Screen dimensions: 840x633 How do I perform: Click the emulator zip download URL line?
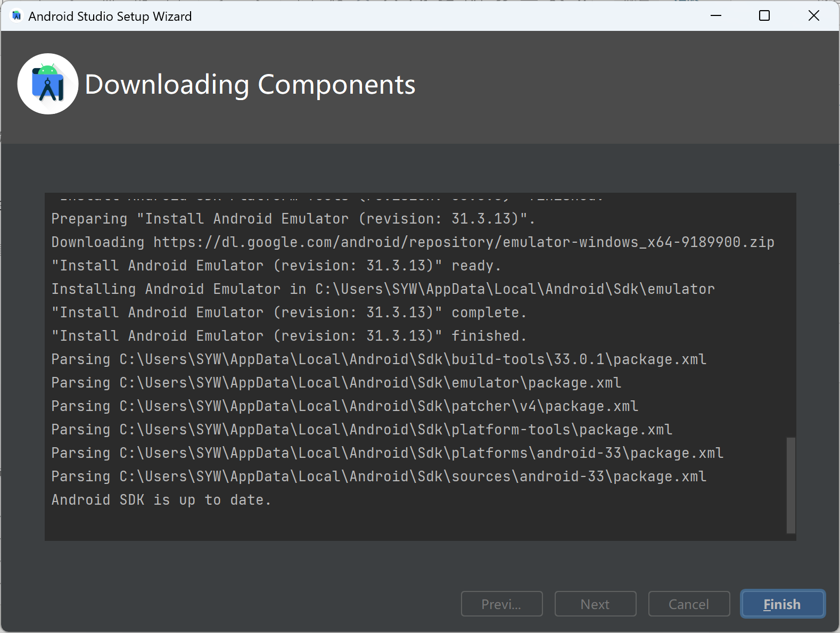[x=413, y=242]
